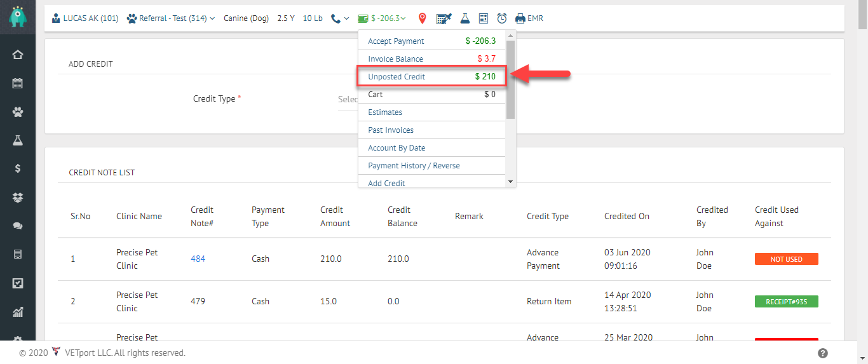Select Cart in the balance menu
This screenshot has width=868, height=364.
click(432, 94)
